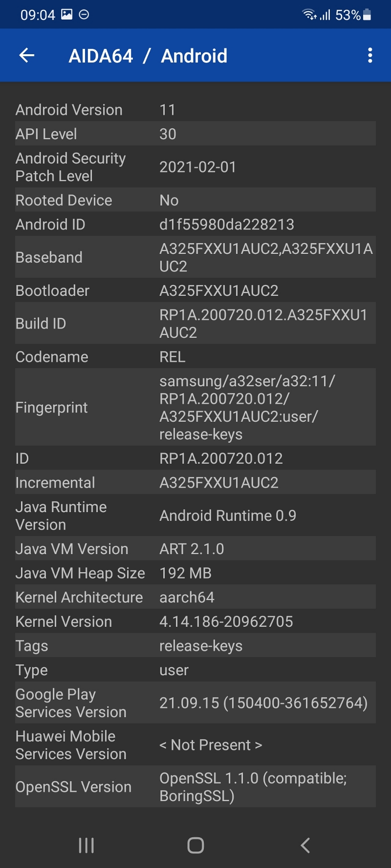Screen dimensions: 391x868
Task: Tap the Kernel Version entry
Action: click(x=195, y=621)
